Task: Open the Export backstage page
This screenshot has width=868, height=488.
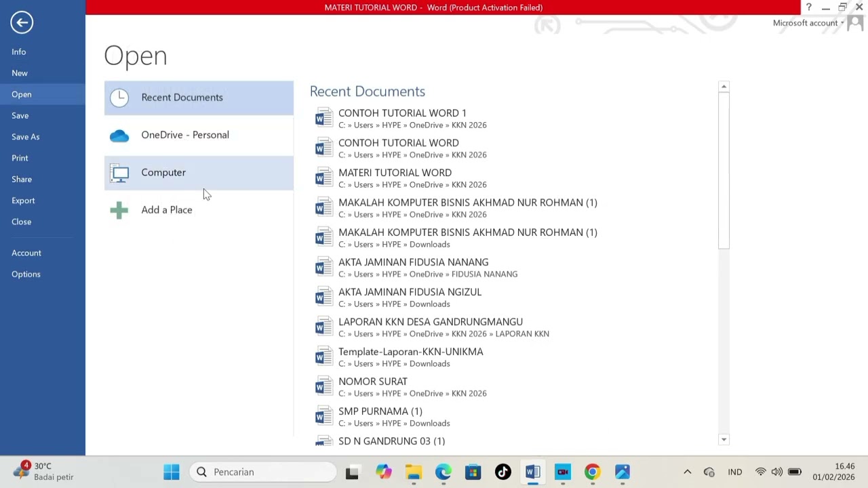Action: pos(43,201)
